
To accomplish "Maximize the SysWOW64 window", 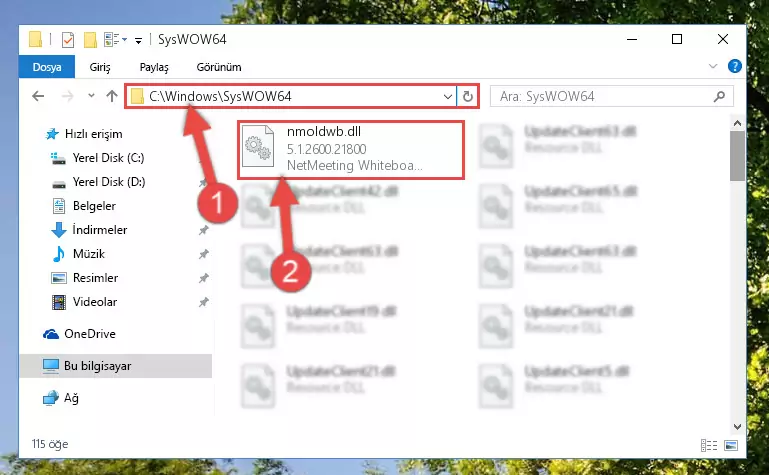I will [x=677, y=39].
